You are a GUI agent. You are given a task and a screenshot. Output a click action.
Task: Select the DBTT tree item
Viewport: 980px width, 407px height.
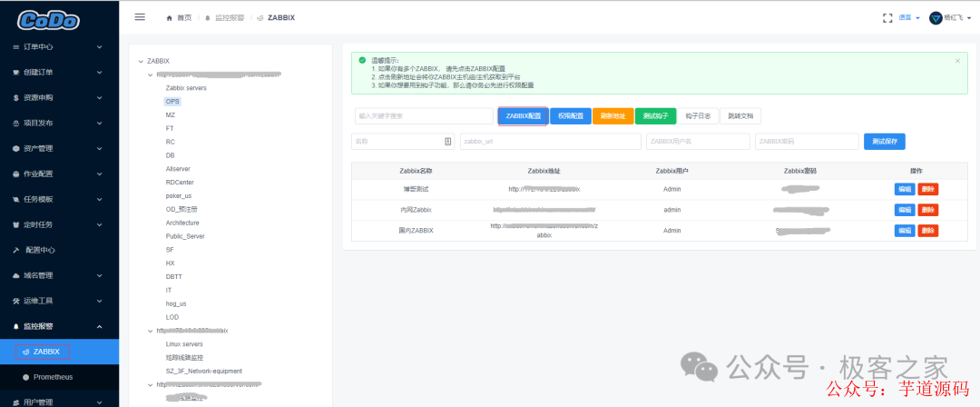tap(173, 277)
